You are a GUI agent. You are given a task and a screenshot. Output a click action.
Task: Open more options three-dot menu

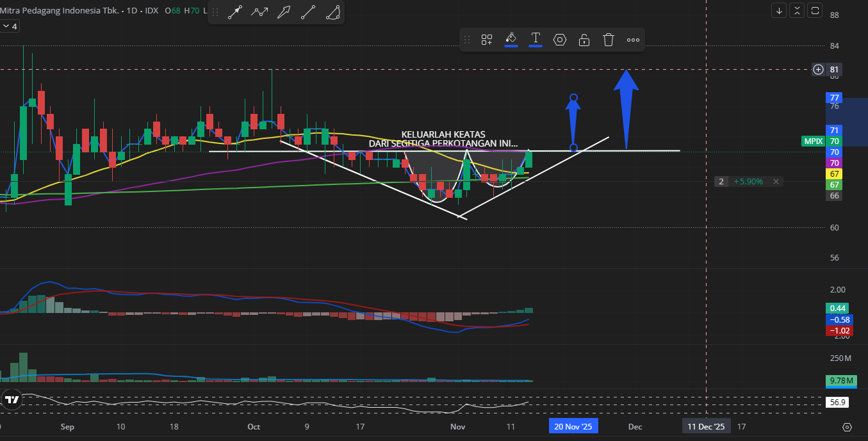(633, 40)
